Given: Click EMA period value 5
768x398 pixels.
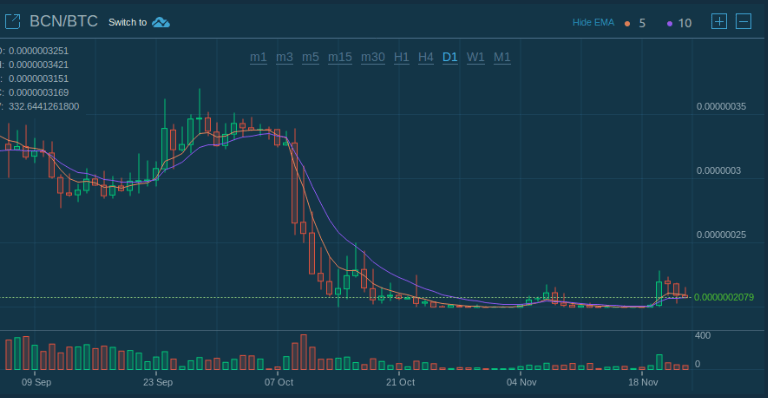Looking at the screenshot, I should [x=642, y=23].
